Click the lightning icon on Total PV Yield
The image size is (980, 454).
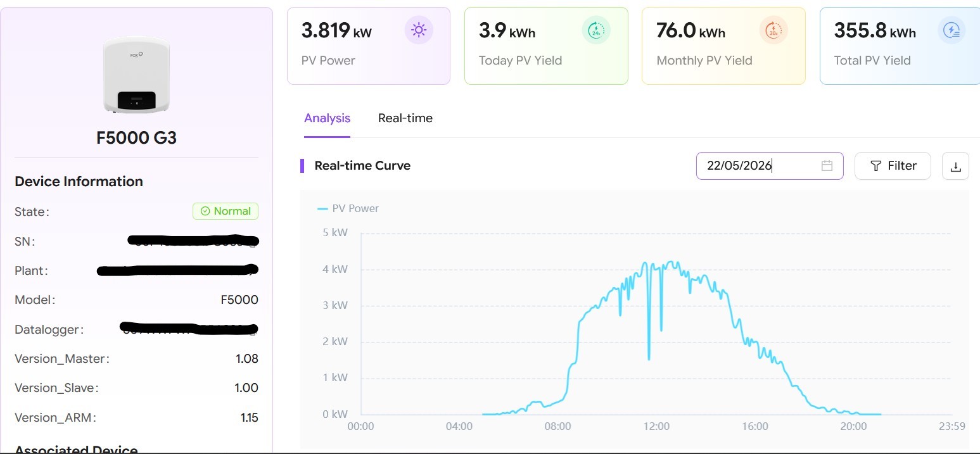[951, 30]
